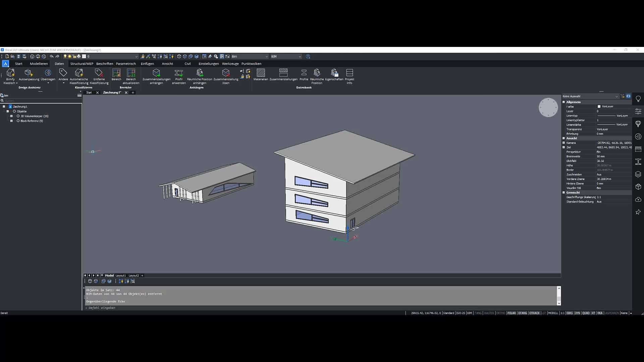The image size is (644, 362).
Task: Toggle QUAD in status bar
Action: tap(586, 313)
